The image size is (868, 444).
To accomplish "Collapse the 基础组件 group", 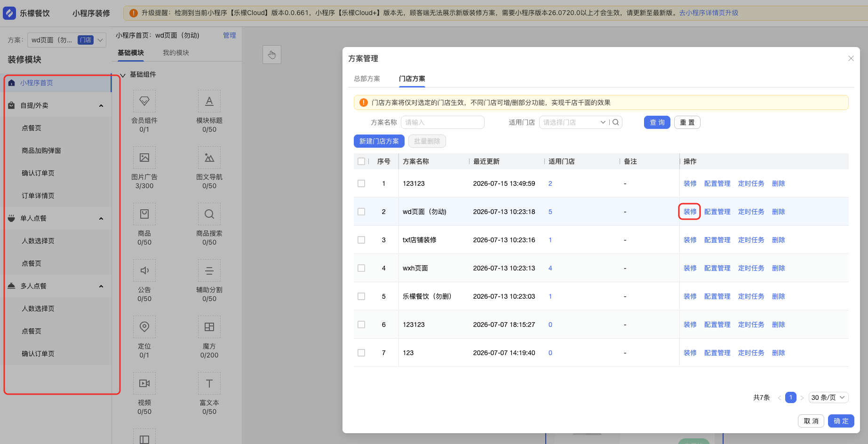I will 123,75.
